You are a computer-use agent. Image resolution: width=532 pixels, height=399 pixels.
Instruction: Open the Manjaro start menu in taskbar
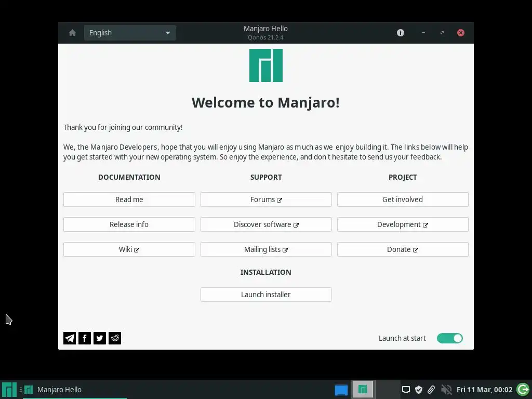[9, 390]
